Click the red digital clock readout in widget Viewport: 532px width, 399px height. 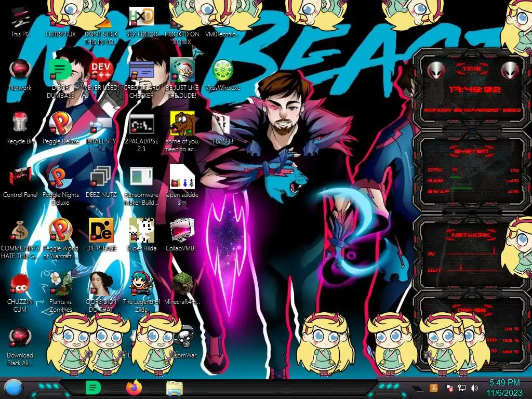pyautogui.click(x=474, y=89)
